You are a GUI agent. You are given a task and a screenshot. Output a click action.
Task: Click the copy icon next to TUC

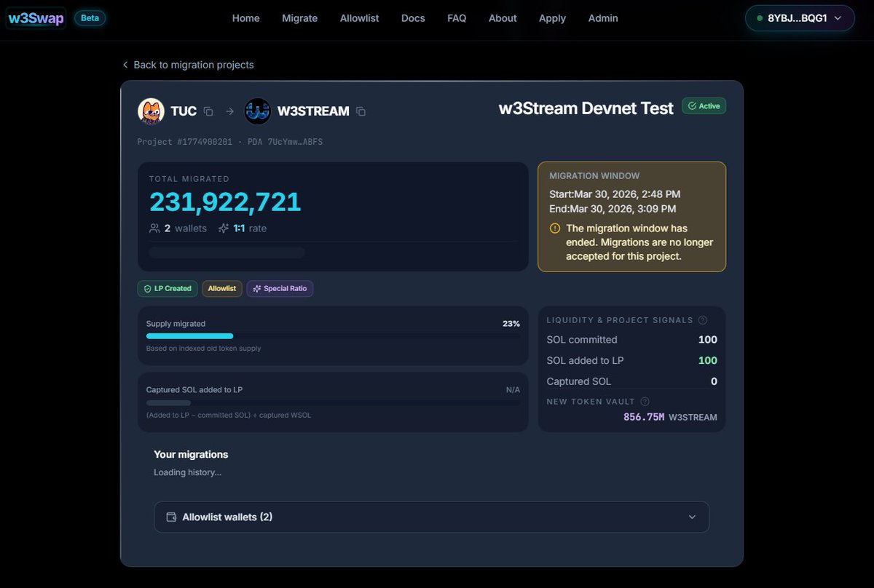209,111
